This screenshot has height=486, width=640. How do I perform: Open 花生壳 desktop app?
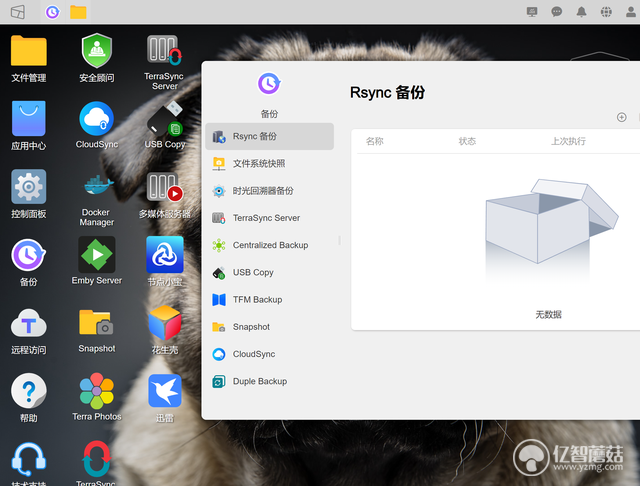click(164, 322)
